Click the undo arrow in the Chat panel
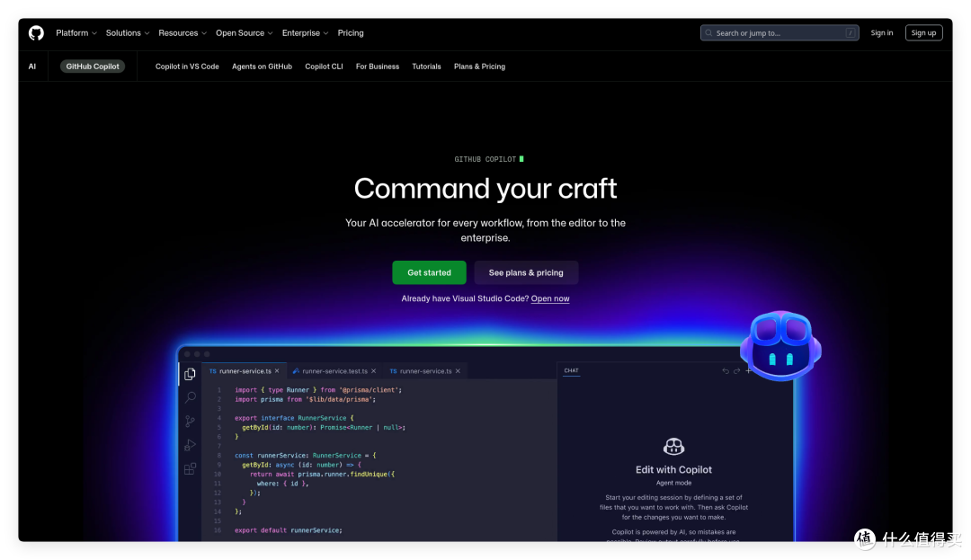The width and height of the screenshot is (971, 560). click(x=726, y=370)
